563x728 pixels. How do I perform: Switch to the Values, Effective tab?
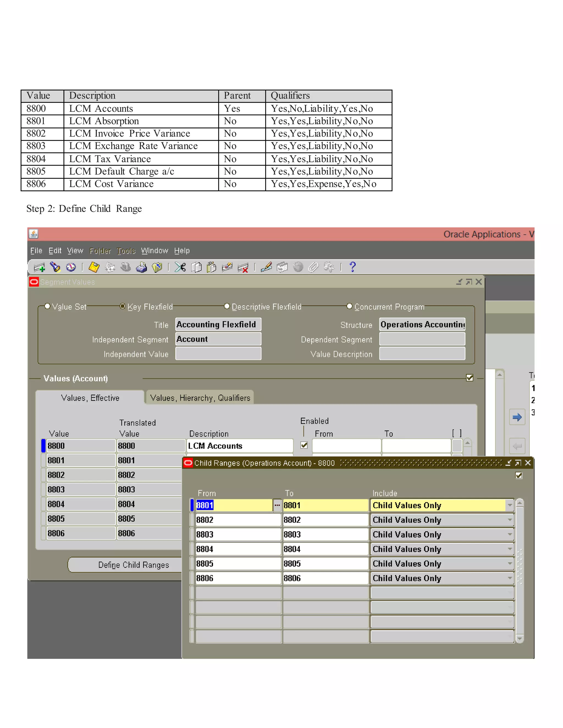(90, 398)
